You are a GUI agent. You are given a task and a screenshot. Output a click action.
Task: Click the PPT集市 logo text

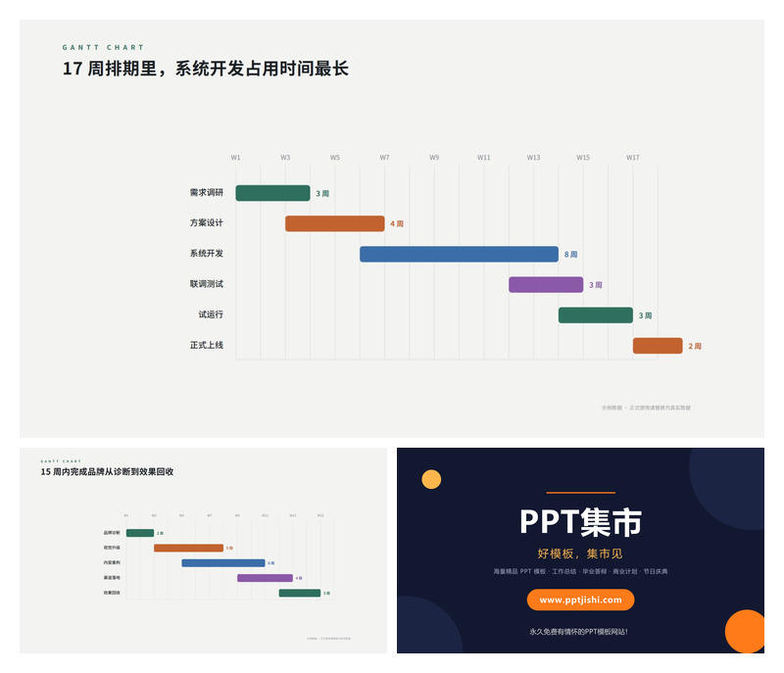click(x=580, y=522)
